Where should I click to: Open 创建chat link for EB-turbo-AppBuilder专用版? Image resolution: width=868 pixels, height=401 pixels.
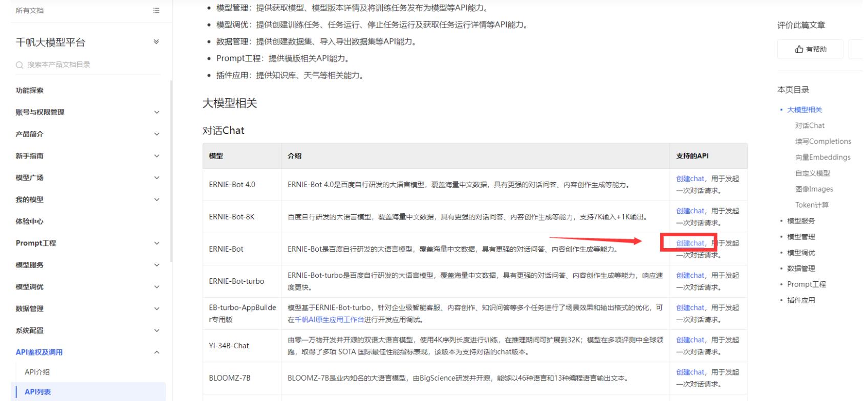[x=690, y=308]
